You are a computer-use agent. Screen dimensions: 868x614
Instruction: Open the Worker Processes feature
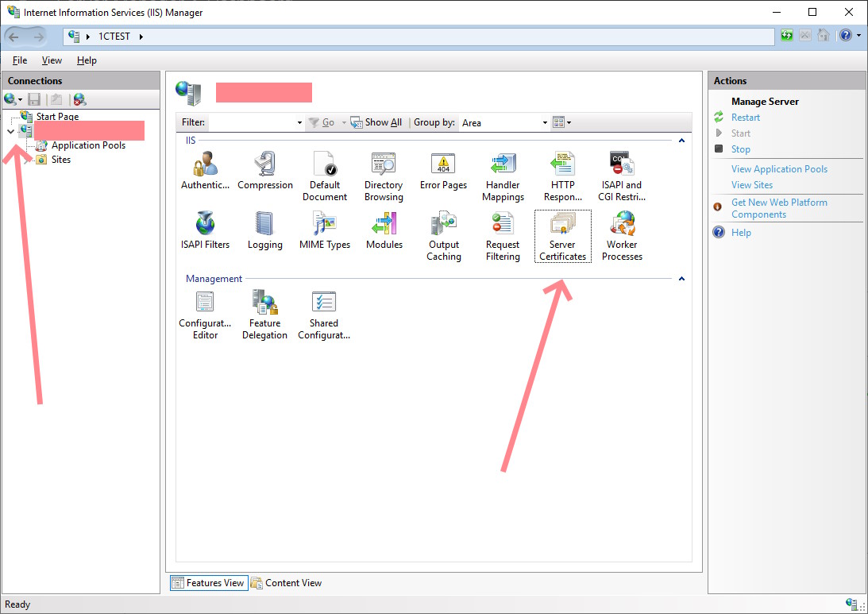click(622, 236)
